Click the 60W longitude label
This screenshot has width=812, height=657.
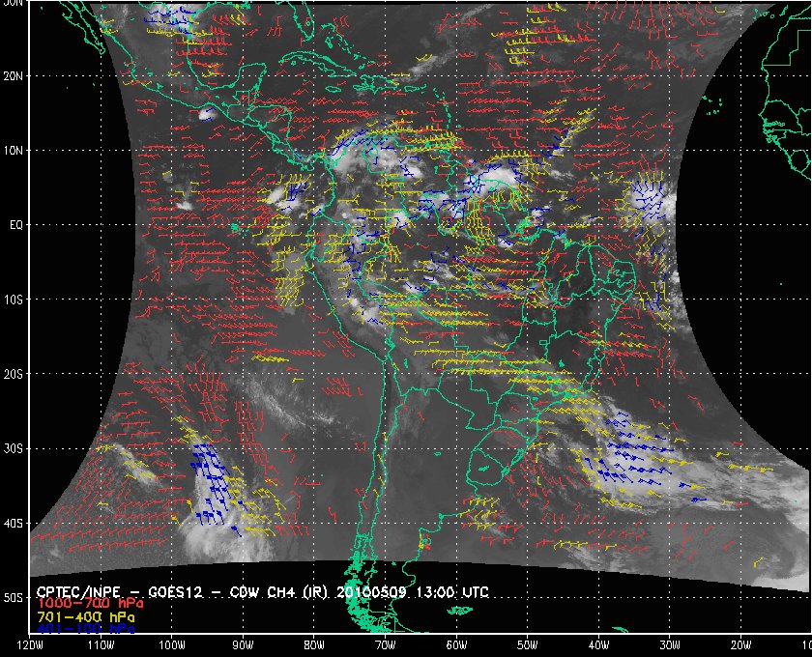coord(456,645)
